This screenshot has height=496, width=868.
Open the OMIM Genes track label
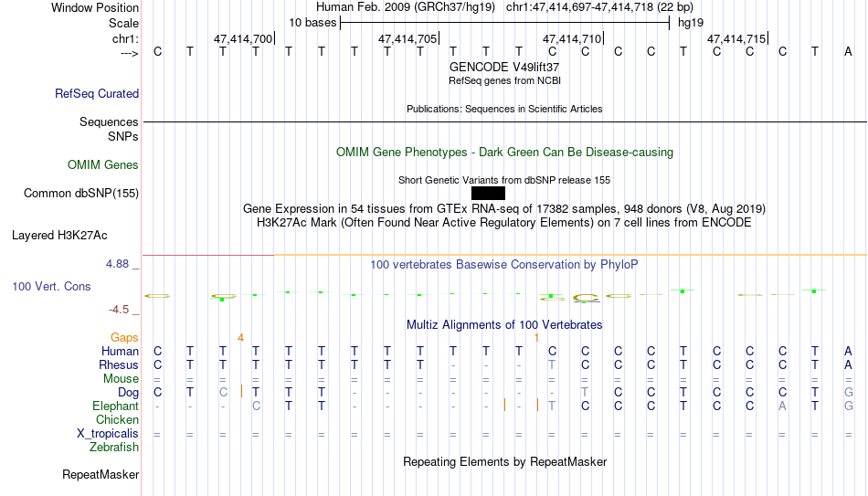pyautogui.click(x=103, y=165)
